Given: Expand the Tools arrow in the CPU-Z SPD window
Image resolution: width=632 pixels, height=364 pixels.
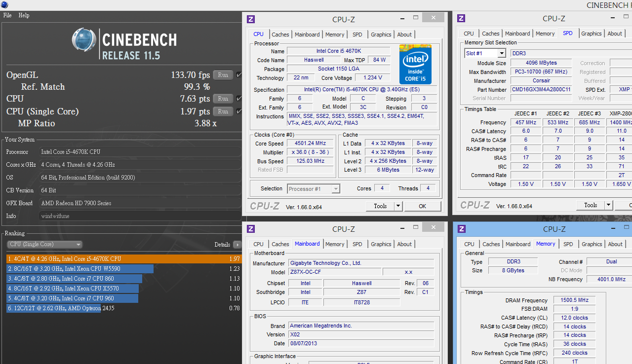Looking at the screenshot, I should 608,205.
